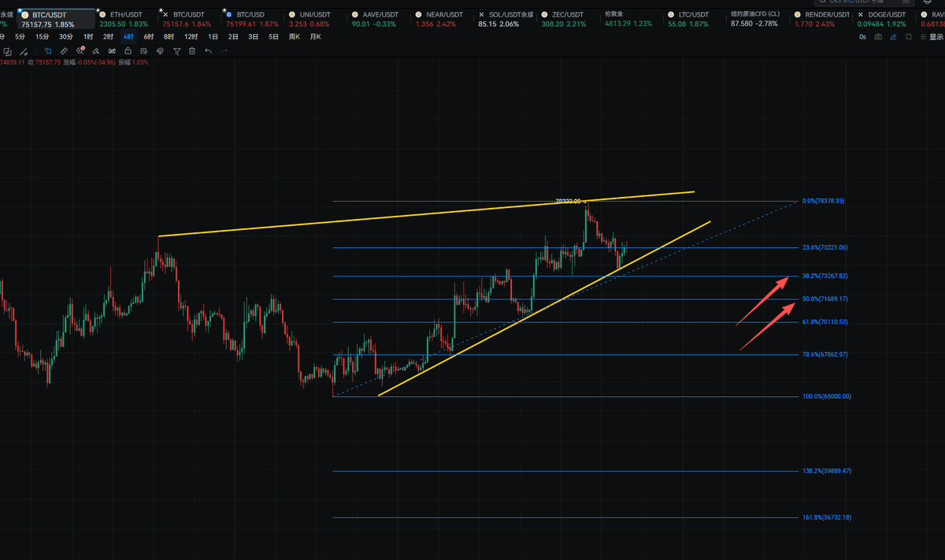Click the zoom-in magnifier tool
The width and height of the screenshot is (945, 560).
tap(80, 51)
